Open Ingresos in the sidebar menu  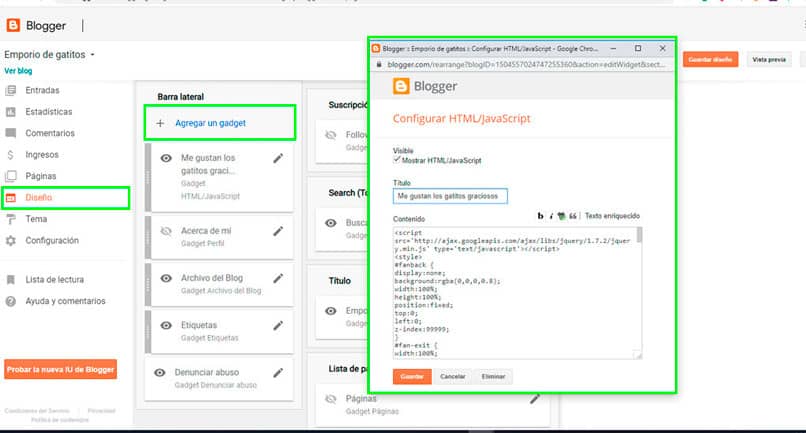pyautogui.click(x=42, y=155)
